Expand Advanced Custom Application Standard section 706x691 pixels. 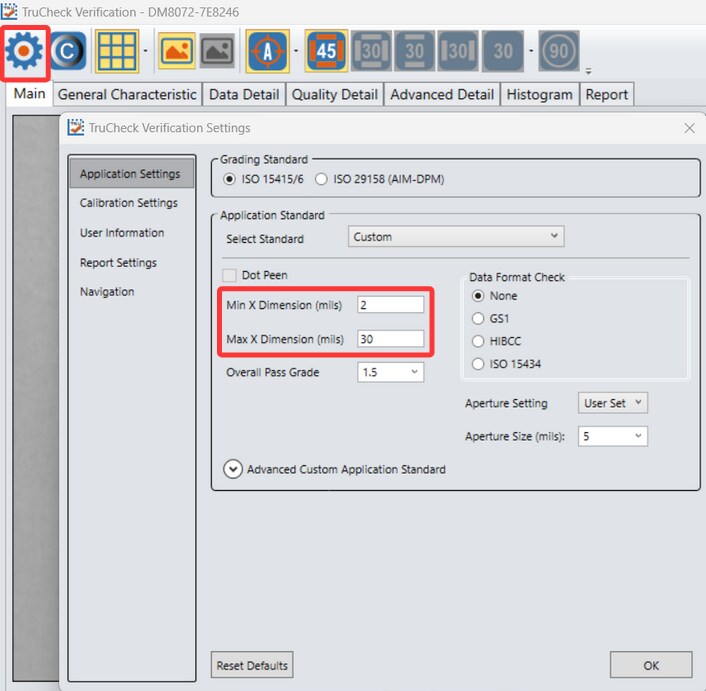point(233,469)
